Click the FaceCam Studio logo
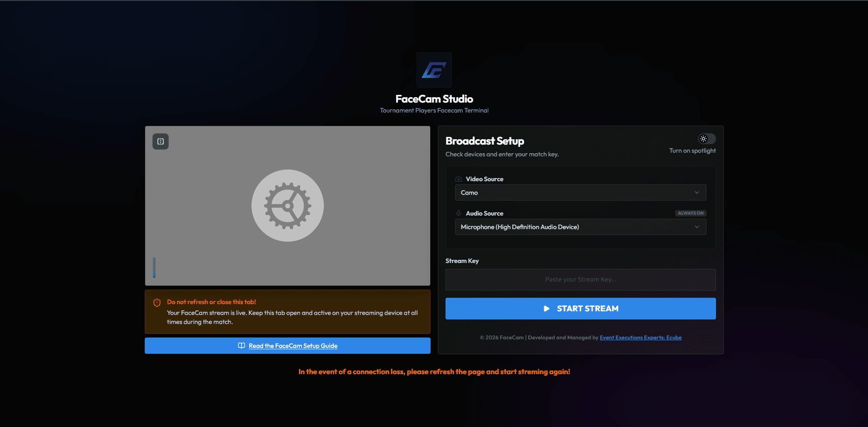Image resolution: width=868 pixels, height=427 pixels. pos(434,70)
